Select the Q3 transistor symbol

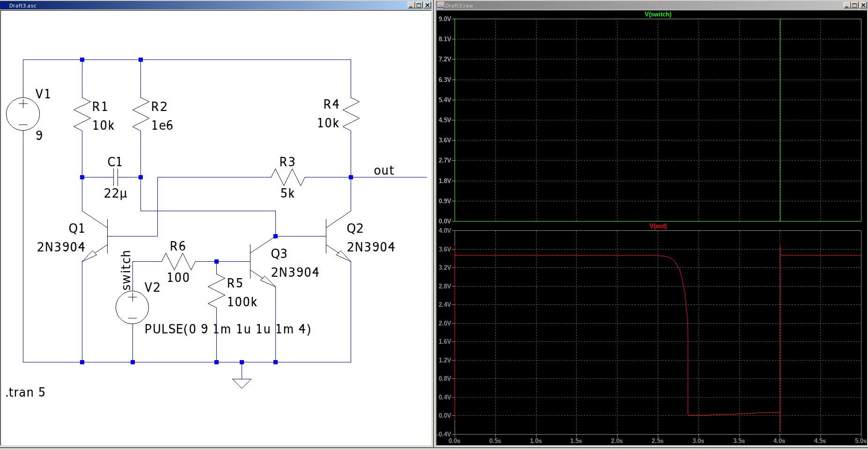262,261
